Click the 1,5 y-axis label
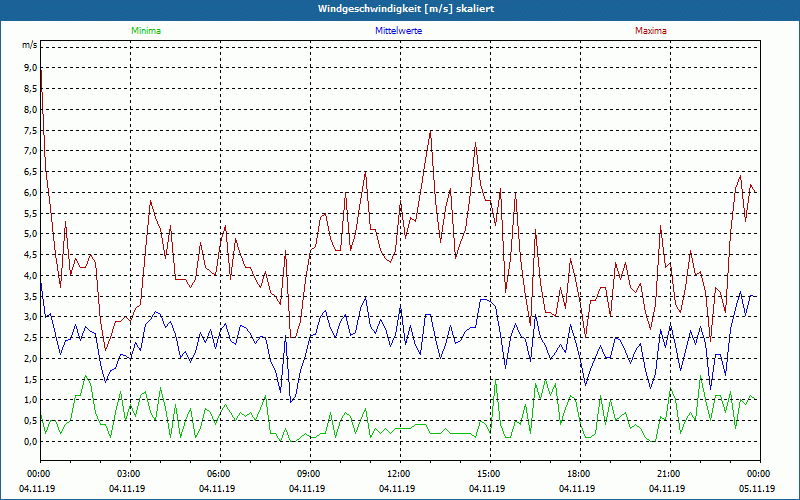The image size is (800, 500). pyautogui.click(x=31, y=379)
